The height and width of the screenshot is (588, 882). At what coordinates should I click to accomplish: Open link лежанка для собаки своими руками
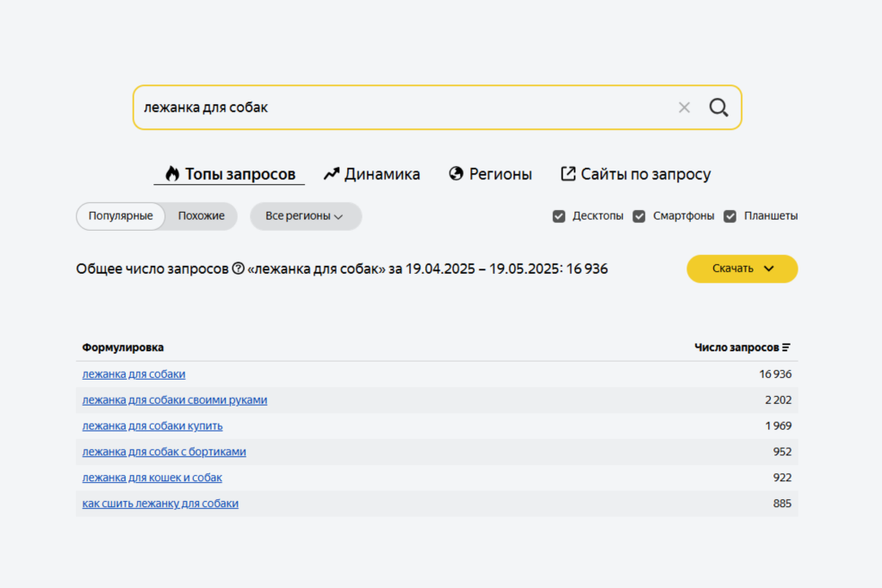click(174, 400)
